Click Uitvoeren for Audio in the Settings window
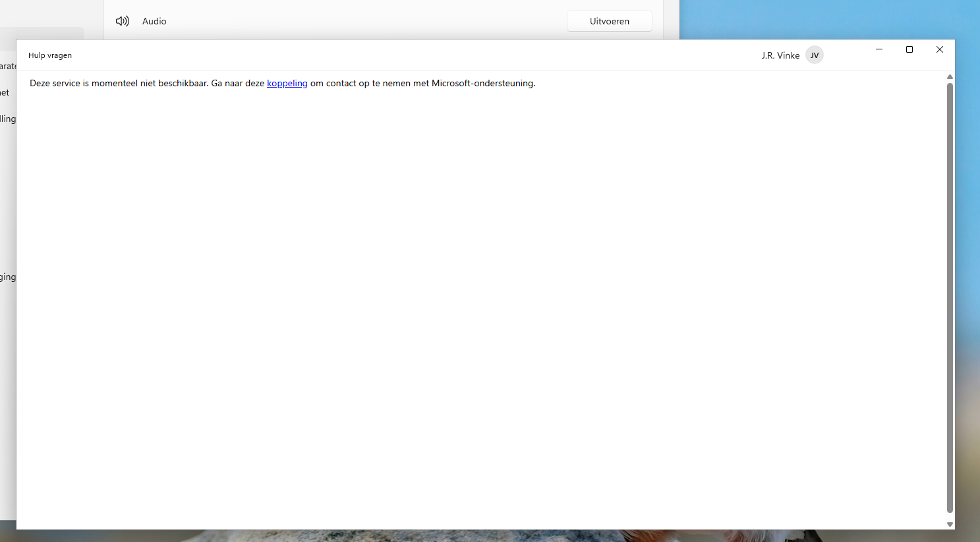 [x=610, y=21]
